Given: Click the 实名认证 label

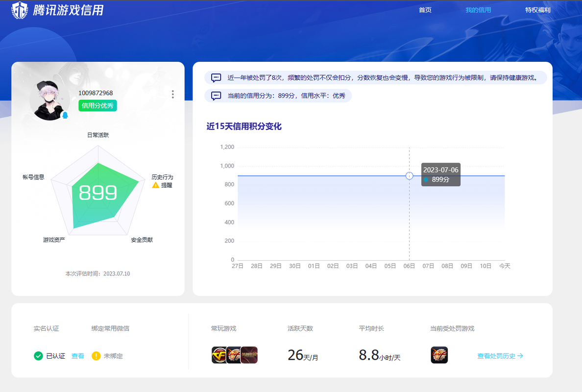Looking at the screenshot, I should (47, 328).
